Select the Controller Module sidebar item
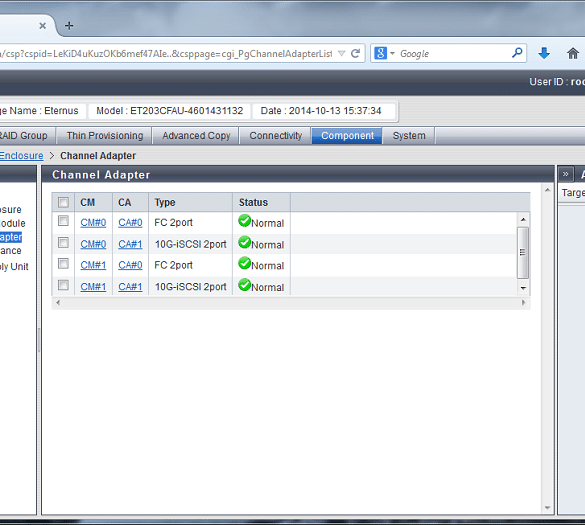This screenshot has width=585, height=525. pos(13,223)
